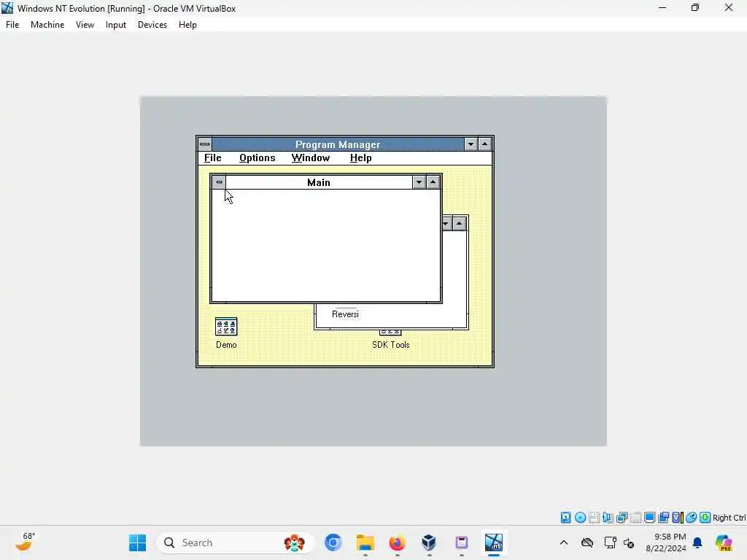
Task: Open Program Manager's File menu
Action: (x=213, y=158)
